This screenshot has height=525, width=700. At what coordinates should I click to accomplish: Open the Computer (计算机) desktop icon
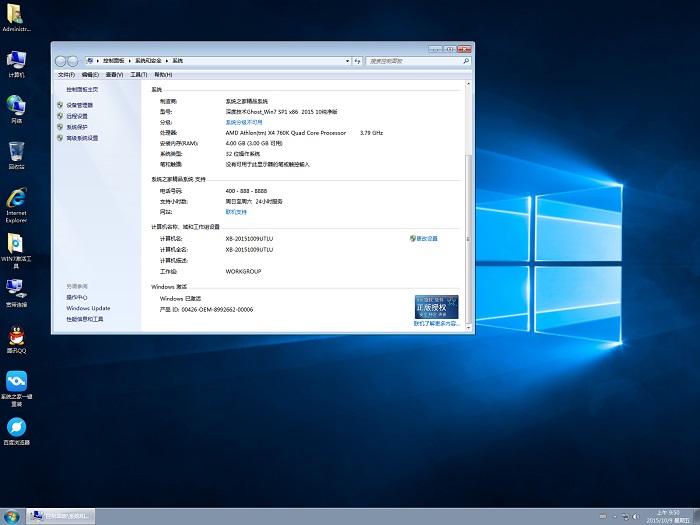coord(16,64)
